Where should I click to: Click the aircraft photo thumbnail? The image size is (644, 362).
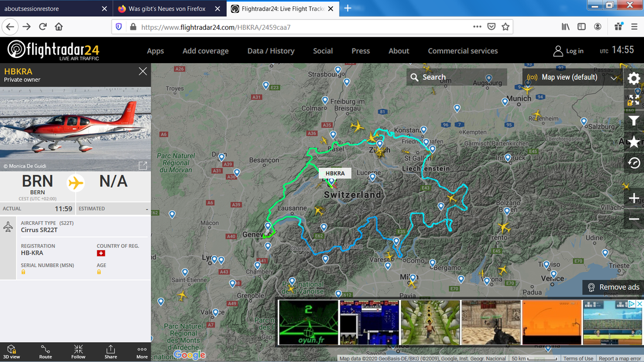[x=76, y=129]
